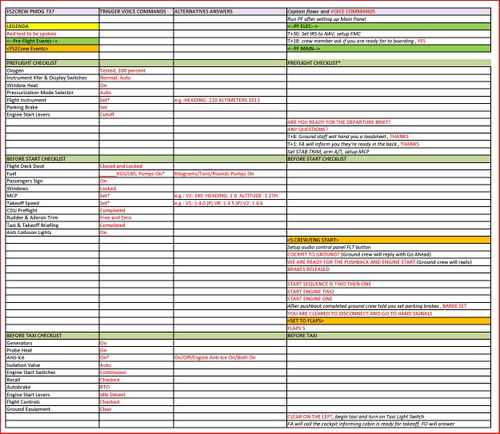Select "Run PF after setting up Main Panel"
The width and height of the screenshot is (500, 434).
click(x=388, y=19)
